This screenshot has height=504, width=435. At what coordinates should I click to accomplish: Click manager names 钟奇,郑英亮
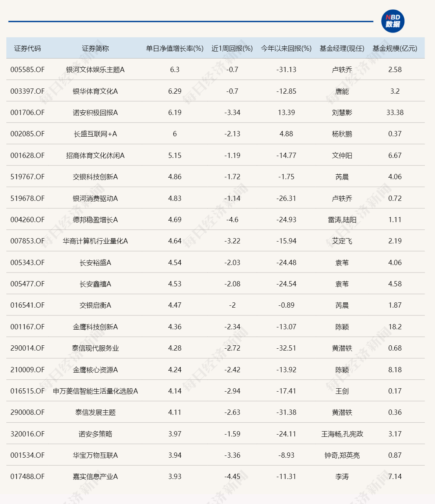pos(342,455)
